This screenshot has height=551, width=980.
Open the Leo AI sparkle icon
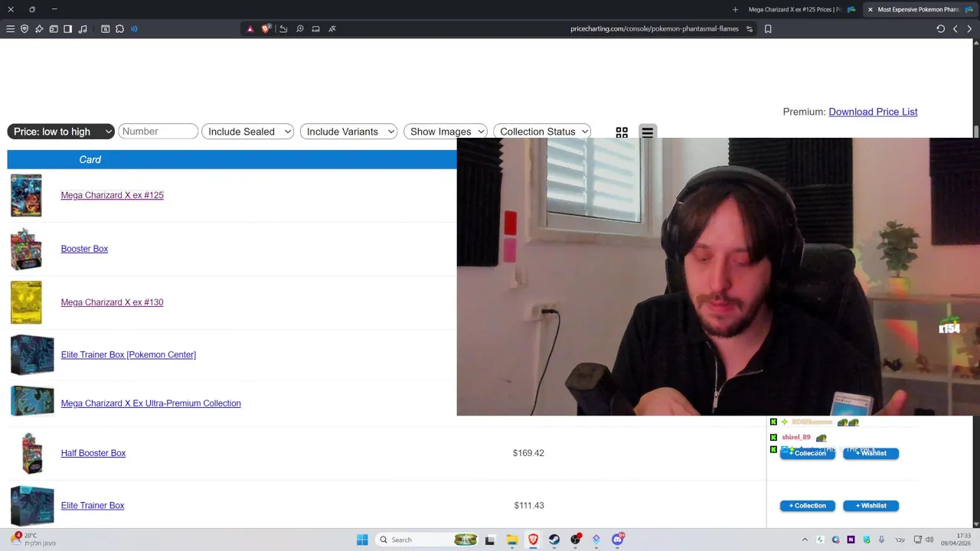pyautogui.click(x=39, y=29)
